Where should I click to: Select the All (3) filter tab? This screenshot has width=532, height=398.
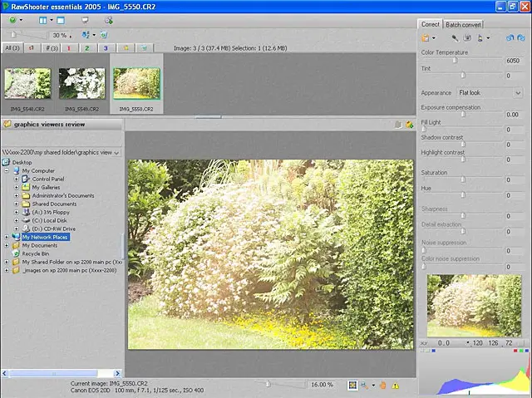[12, 48]
